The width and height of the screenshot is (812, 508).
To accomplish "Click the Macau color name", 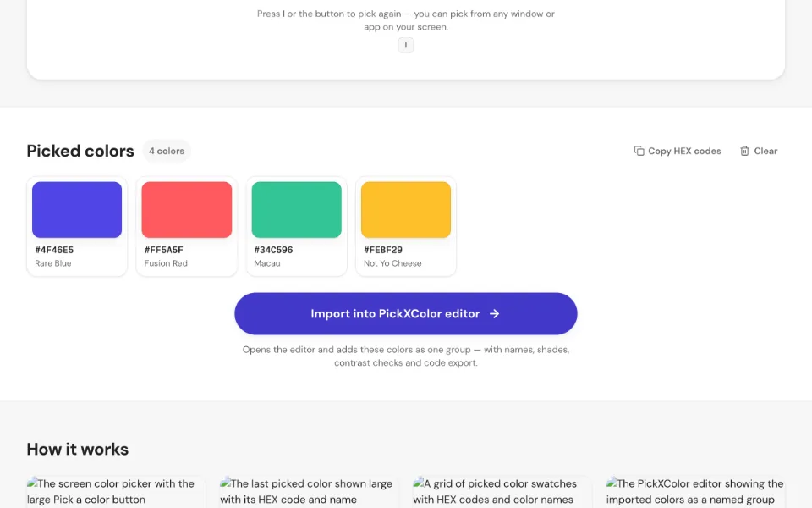I will (267, 263).
